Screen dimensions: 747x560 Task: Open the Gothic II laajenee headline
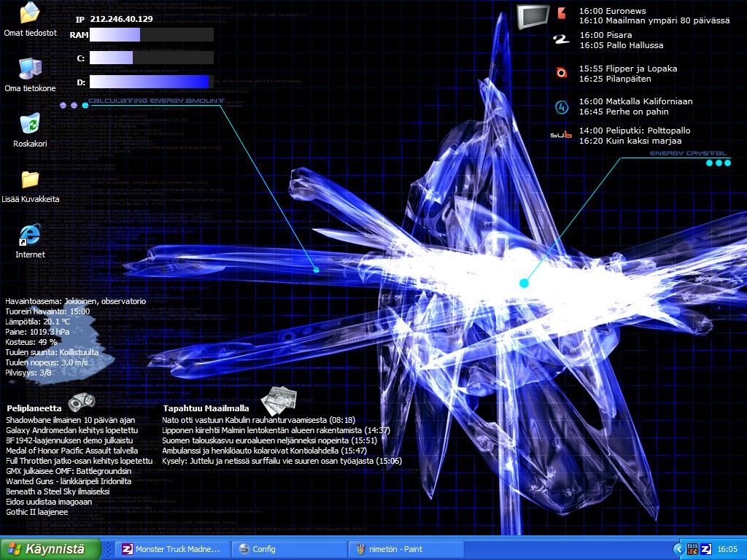pyautogui.click(x=37, y=512)
